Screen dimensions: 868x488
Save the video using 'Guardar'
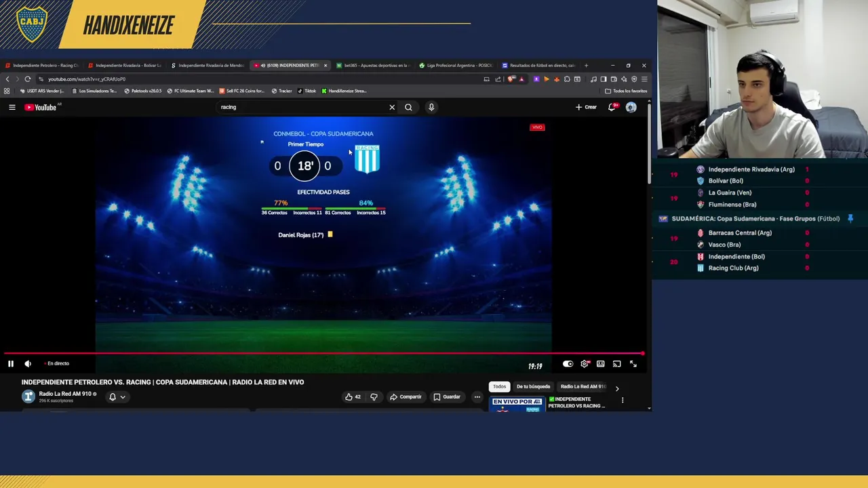[x=447, y=397]
